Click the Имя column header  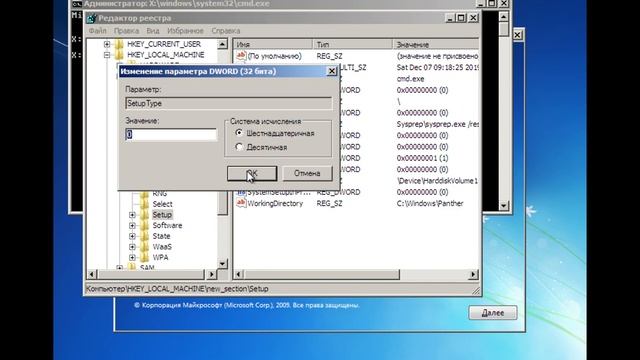coord(273,44)
